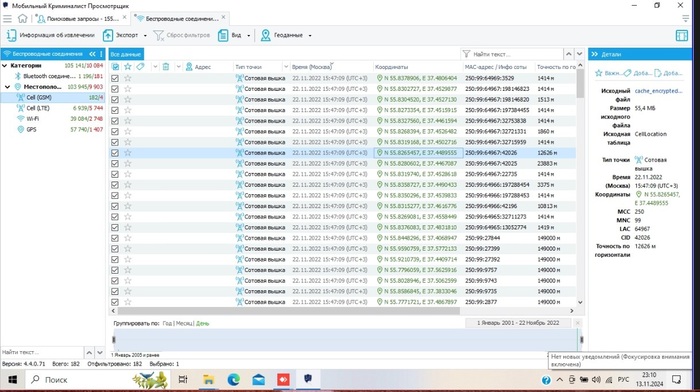Uncheck the row with cell 250:99:64967:42026
This screenshot has width=700, height=392.
(115, 153)
